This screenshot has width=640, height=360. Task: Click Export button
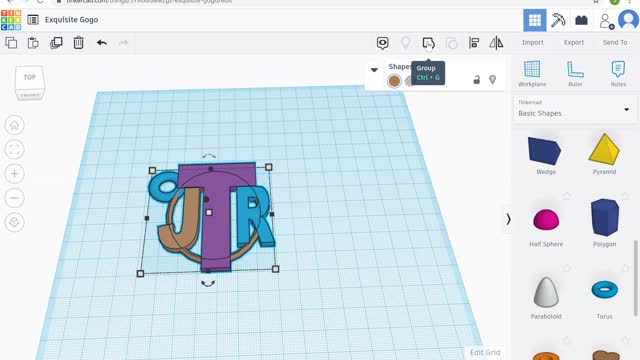pos(574,42)
